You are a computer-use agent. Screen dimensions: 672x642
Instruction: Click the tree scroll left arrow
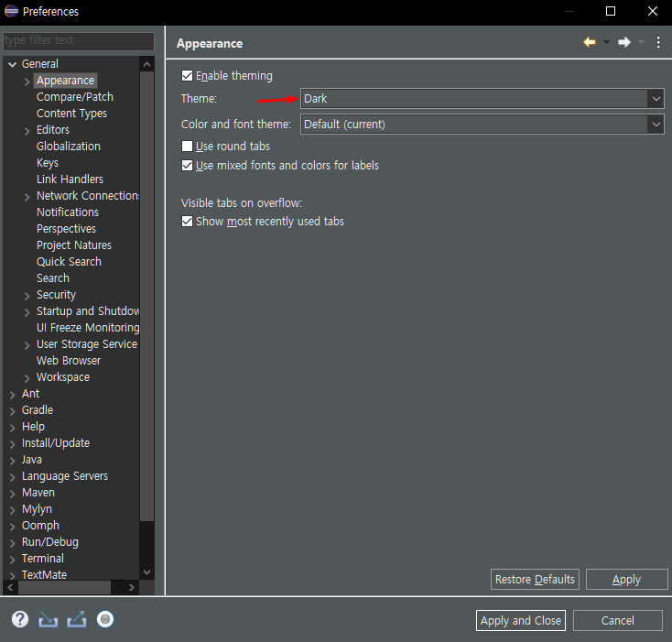click(10, 587)
